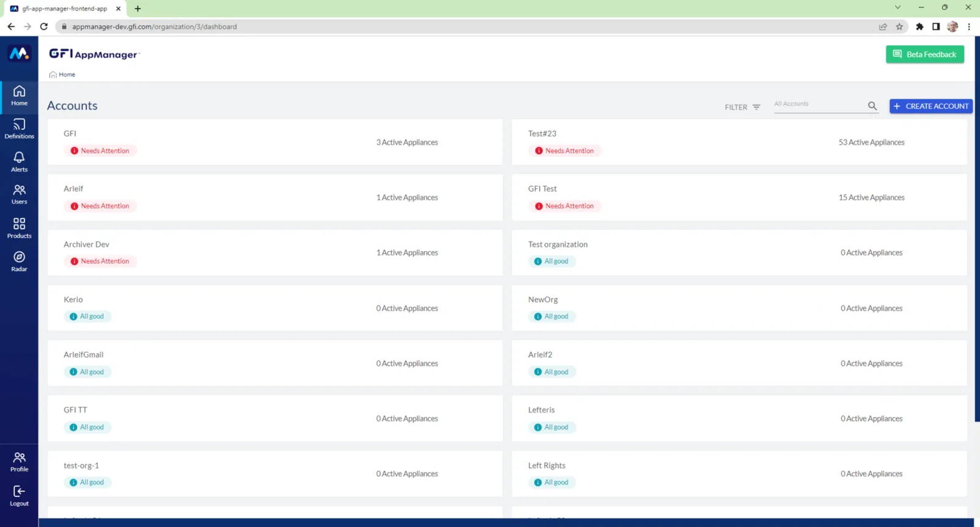The width and height of the screenshot is (980, 527).
Task: Open the Alerts bell icon
Action: click(x=19, y=158)
